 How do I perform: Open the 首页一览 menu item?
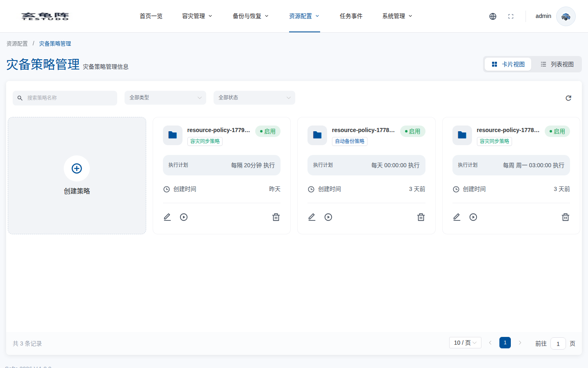(151, 16)
